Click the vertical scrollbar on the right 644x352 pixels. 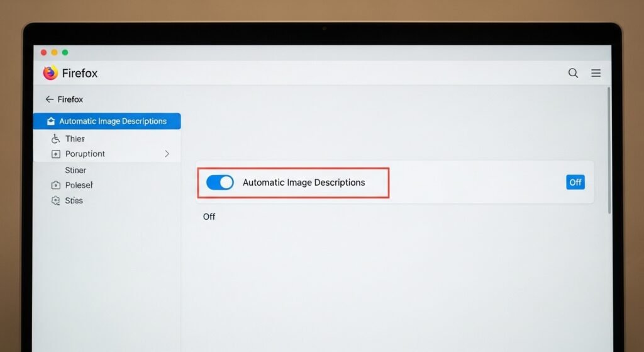[x=608, y=151]
